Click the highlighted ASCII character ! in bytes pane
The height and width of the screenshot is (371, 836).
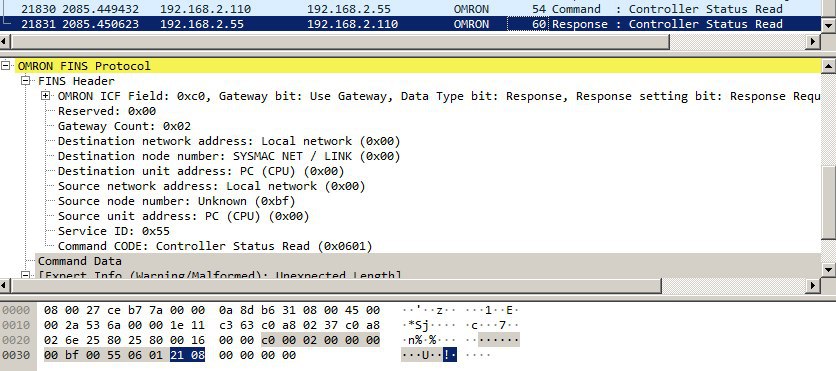pyautogui.click(x=446, y=355)
